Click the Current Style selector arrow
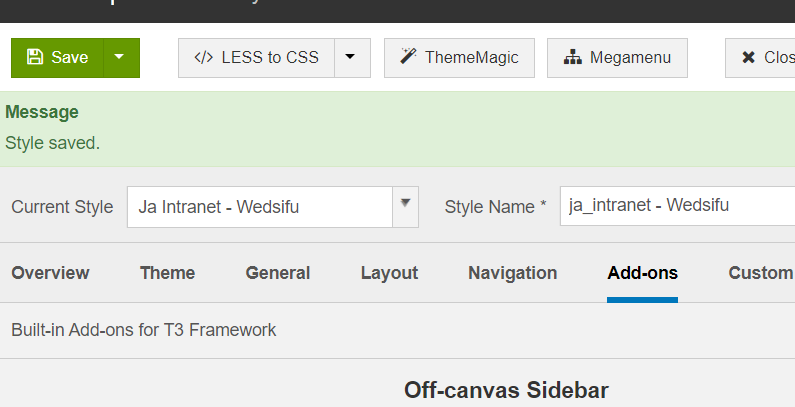This screenshot has width=795, height=407. pyautogui.click(x=405, y=204)
